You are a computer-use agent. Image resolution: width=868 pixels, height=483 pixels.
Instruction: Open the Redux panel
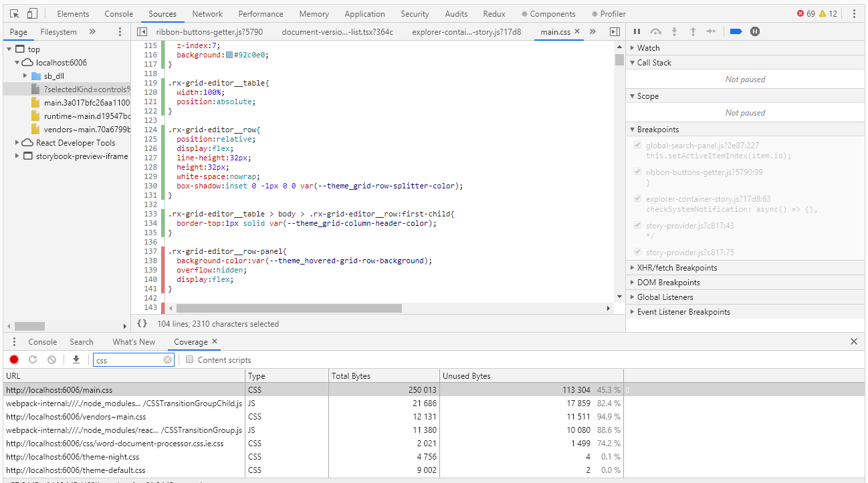click(x=494, y=13)
